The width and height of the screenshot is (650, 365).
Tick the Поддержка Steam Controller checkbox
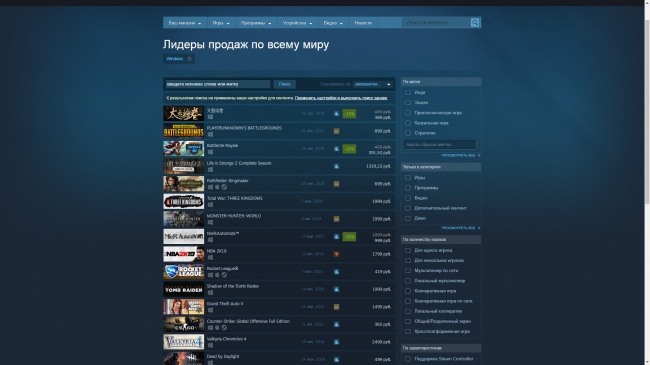pos(408,359)
